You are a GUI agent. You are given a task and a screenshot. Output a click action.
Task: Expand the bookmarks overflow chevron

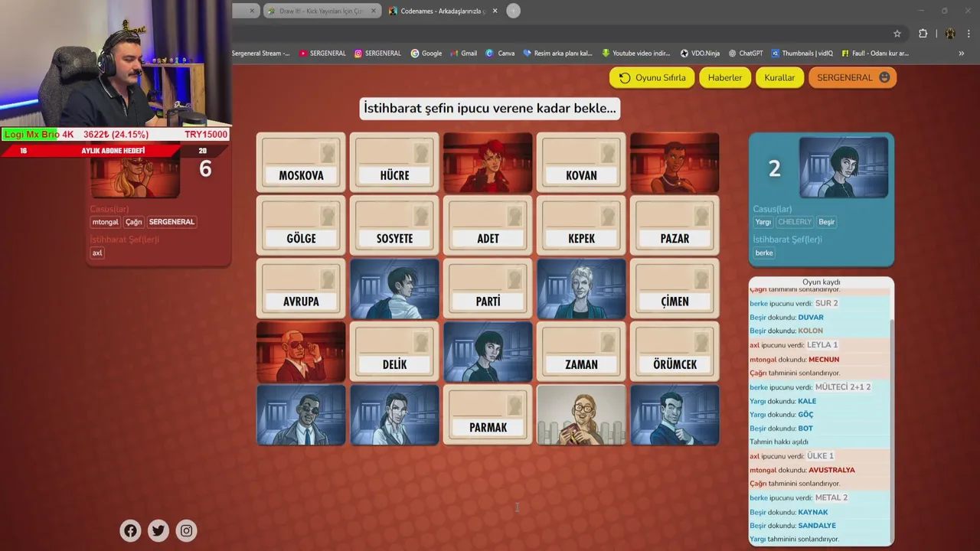962,54
